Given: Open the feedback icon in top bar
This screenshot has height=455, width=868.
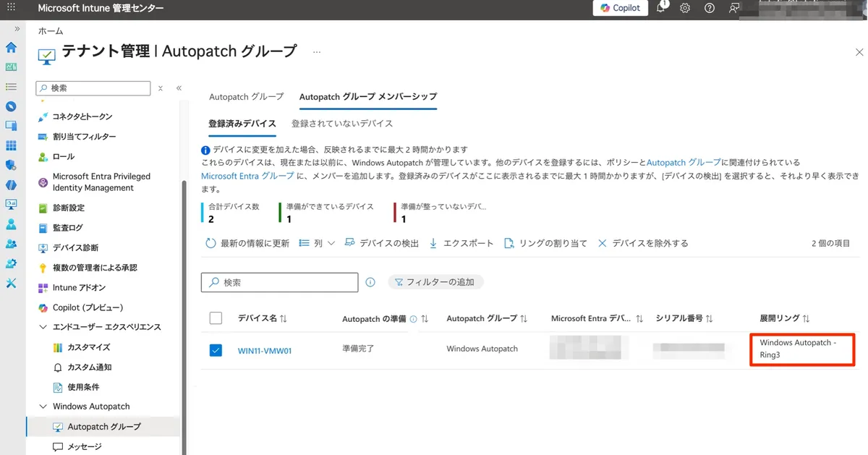Looking at the screenshot, I should coord(735,8).
